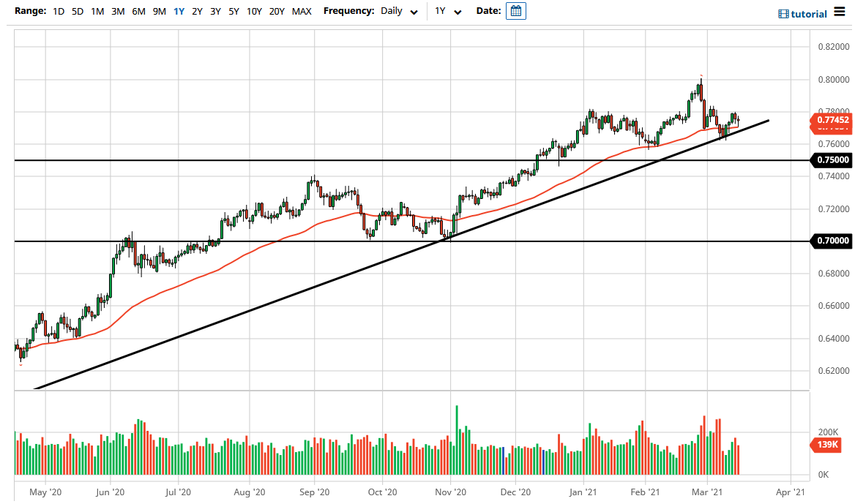Image resolution: width=855 pixels, height=504 pixels.
Task: Select the 9M range option
Action: click(159, 12)
